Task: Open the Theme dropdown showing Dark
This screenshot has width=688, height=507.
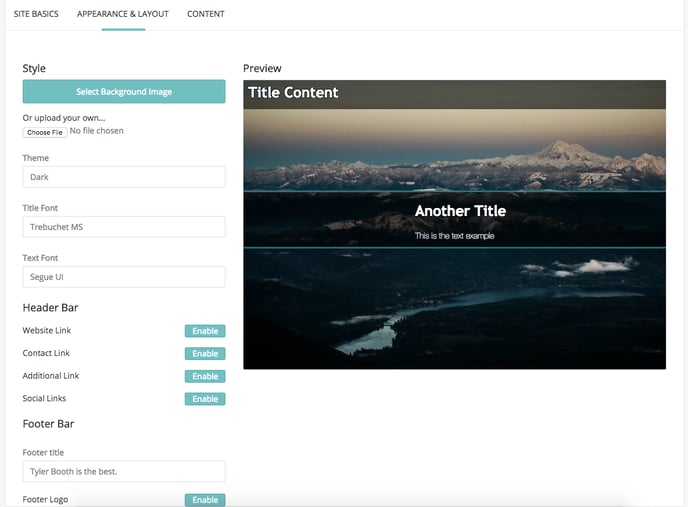Action: click(x=124, y=177)
